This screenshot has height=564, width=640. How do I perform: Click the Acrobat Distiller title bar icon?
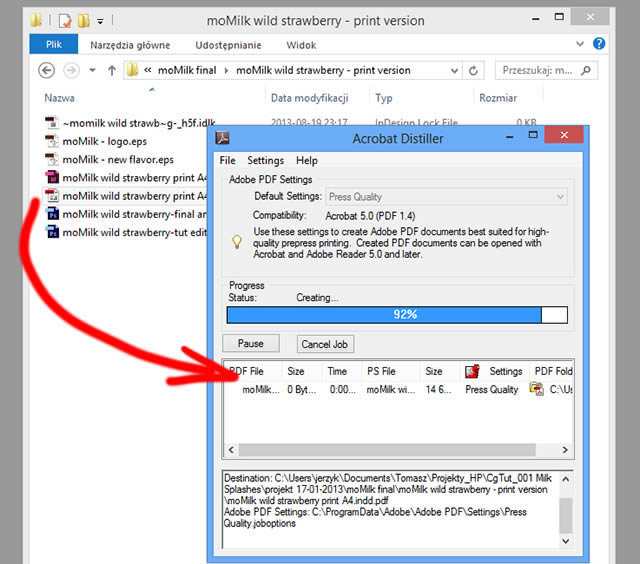click(222, 138)
